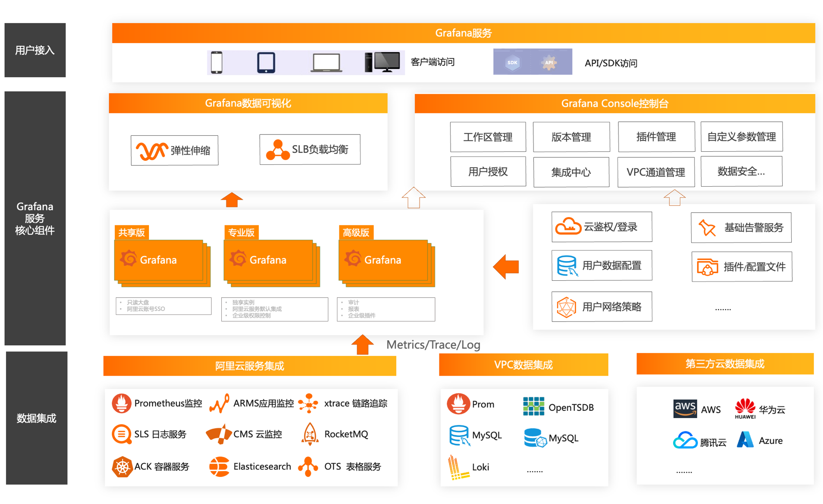Image resolution: width=823 pixels, height=504 pixels.
Task: Click the 集成中心 box
Action: coord(571,172)
